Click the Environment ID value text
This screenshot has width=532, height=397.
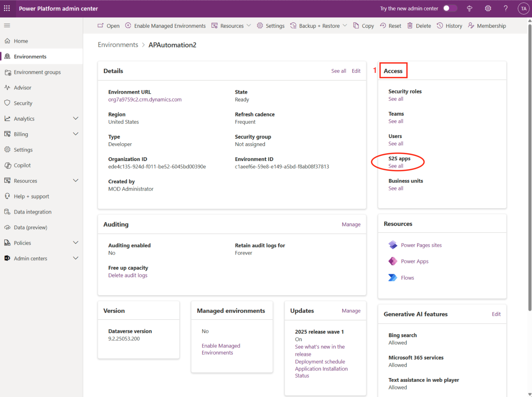point(282,167)
